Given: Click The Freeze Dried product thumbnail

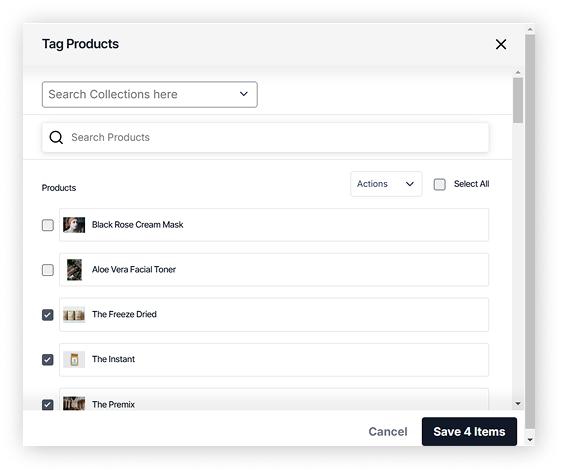Looking at the screenshot, I should 74,315.
